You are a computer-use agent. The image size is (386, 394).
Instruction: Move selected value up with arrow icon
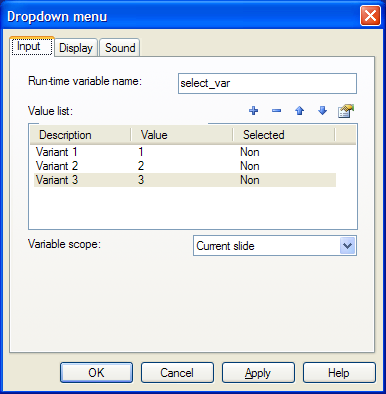(x=299, y=111)
